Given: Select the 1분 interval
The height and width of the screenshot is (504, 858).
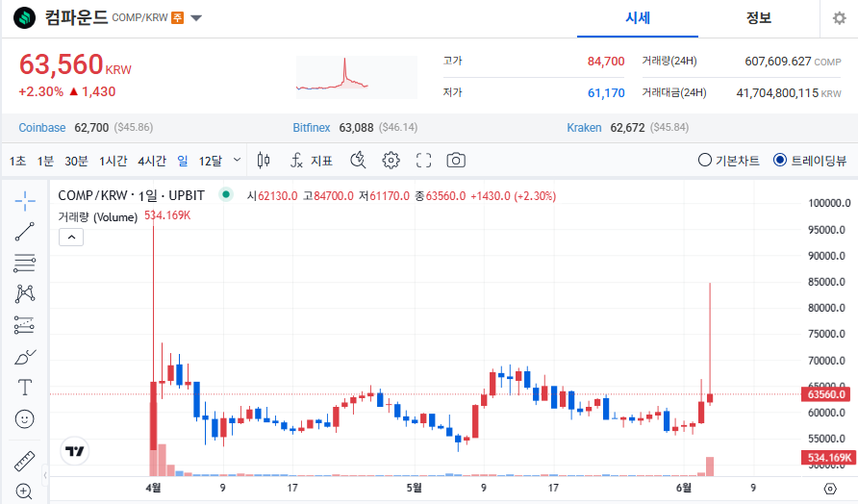Looking at the screenshot, I should tap(45, 161).
